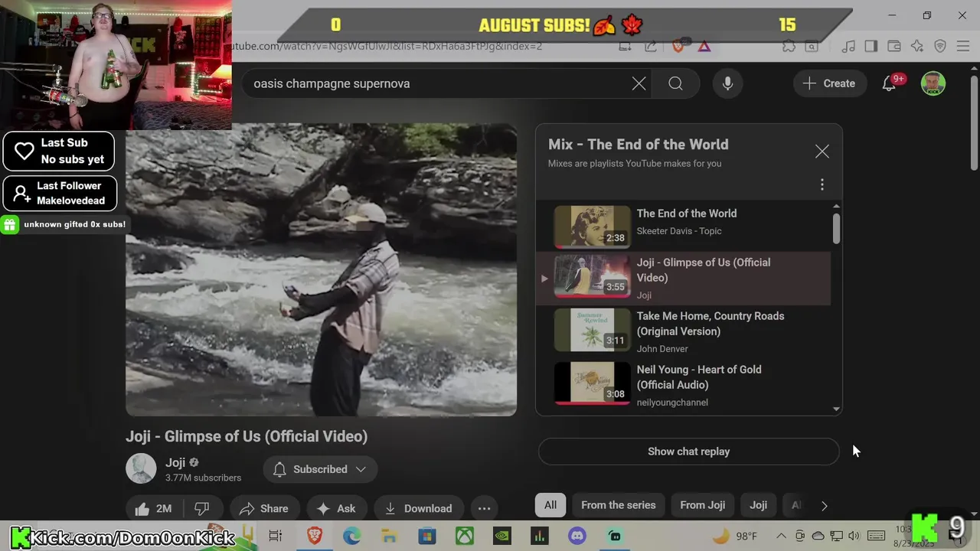This screenshot has width=980, height=551.
Task: Open volume control in the system tray
Action: (854, 536)
